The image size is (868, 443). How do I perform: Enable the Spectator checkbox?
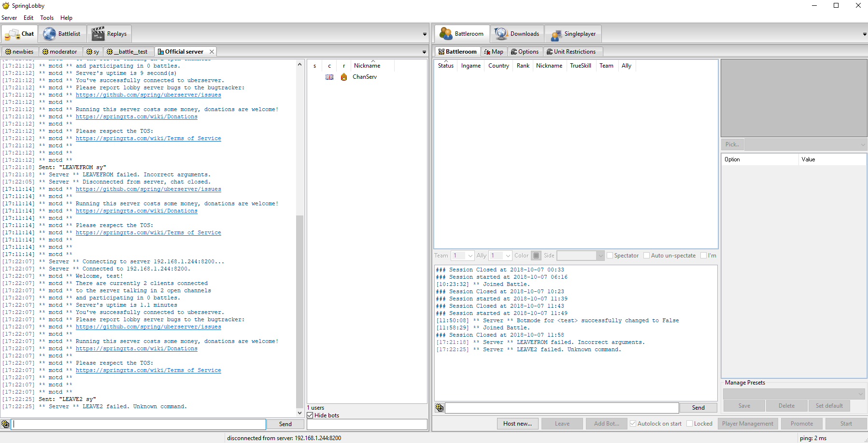(x=610, y=255)
